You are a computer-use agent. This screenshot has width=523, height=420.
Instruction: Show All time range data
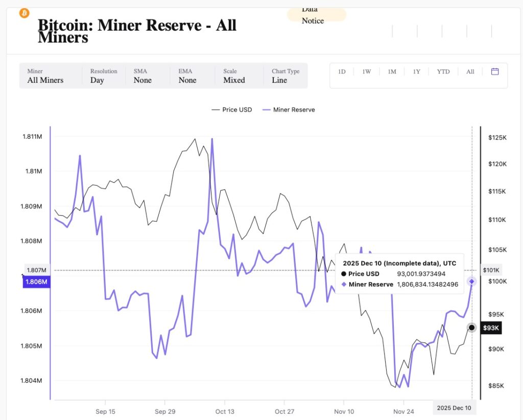click(x=470, y=72)
